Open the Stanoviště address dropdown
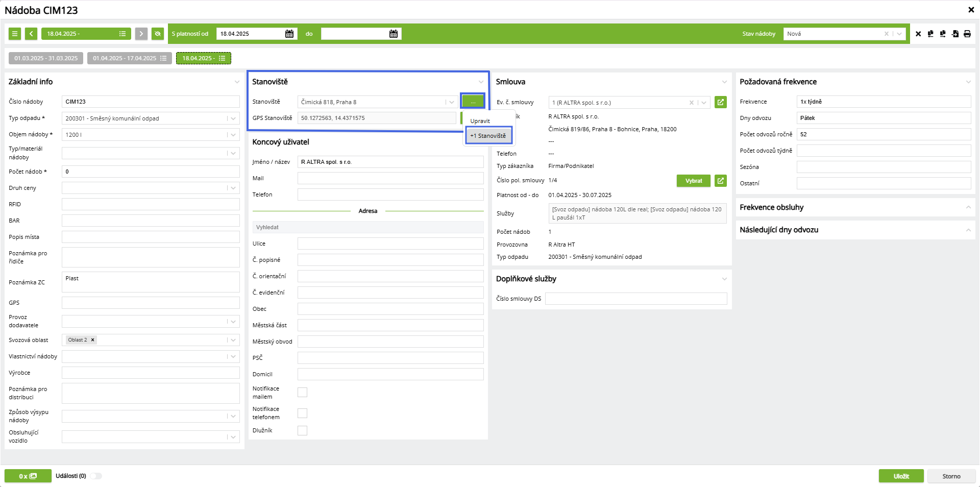The height and width of the screenshot is (487, 980). coord(451,102)
